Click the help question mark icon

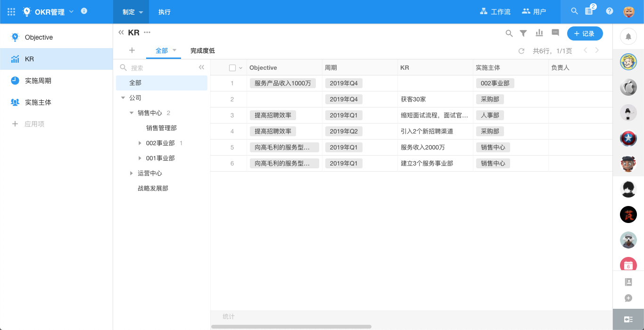pyautogui.click(x=610, y=11)
